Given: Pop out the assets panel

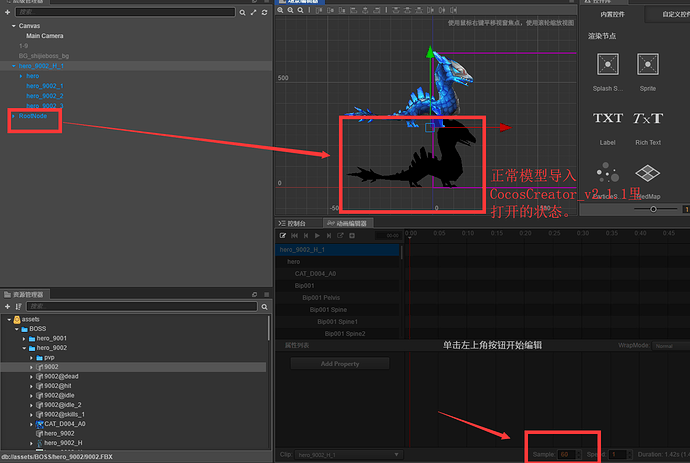Looking at the screenshot, I should point(254,294).
